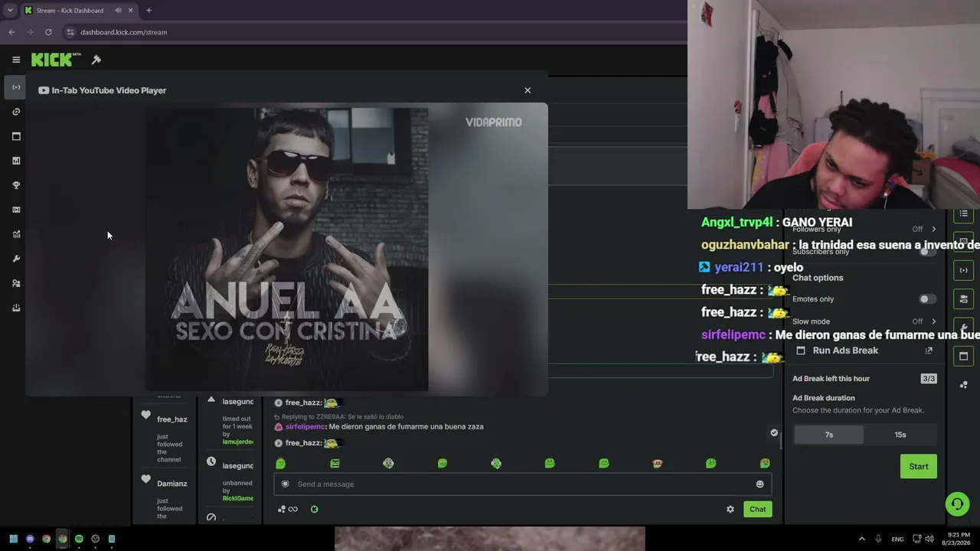Show hidden system tray icons

tap(861, 539)
